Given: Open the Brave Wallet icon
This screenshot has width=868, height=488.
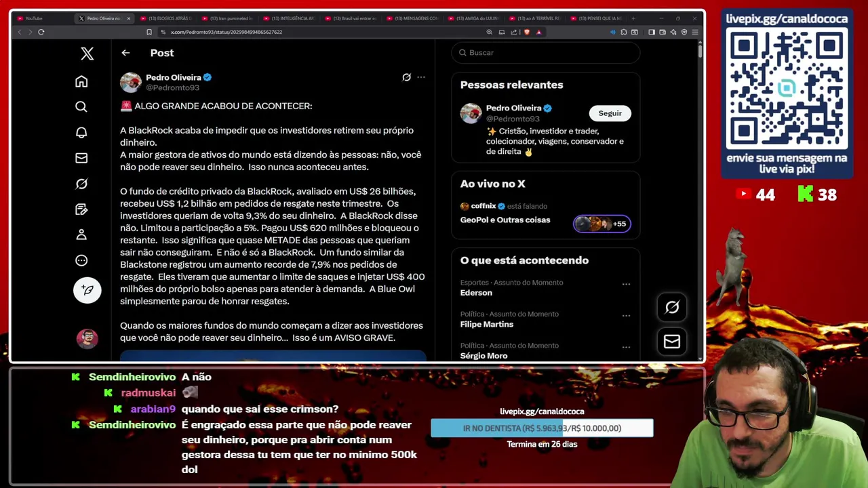Looking at the screenshot, I should 663,32.
